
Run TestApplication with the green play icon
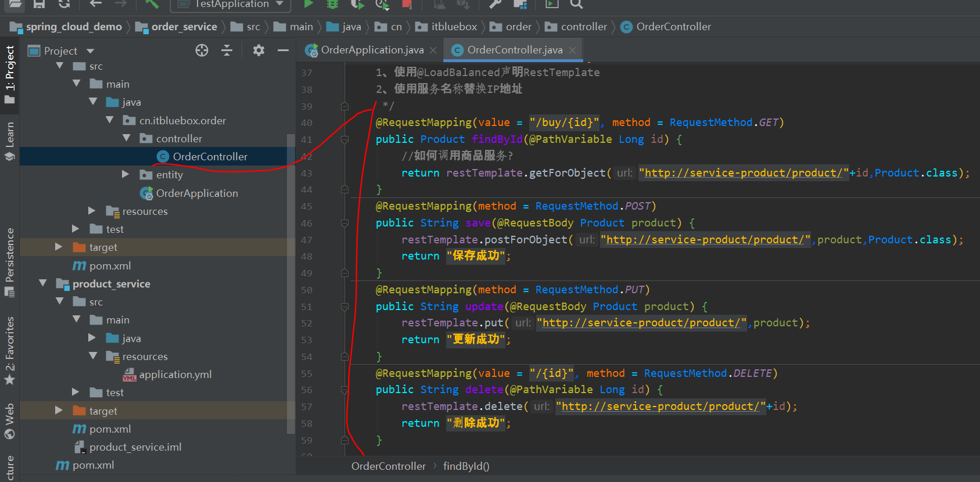308,4
